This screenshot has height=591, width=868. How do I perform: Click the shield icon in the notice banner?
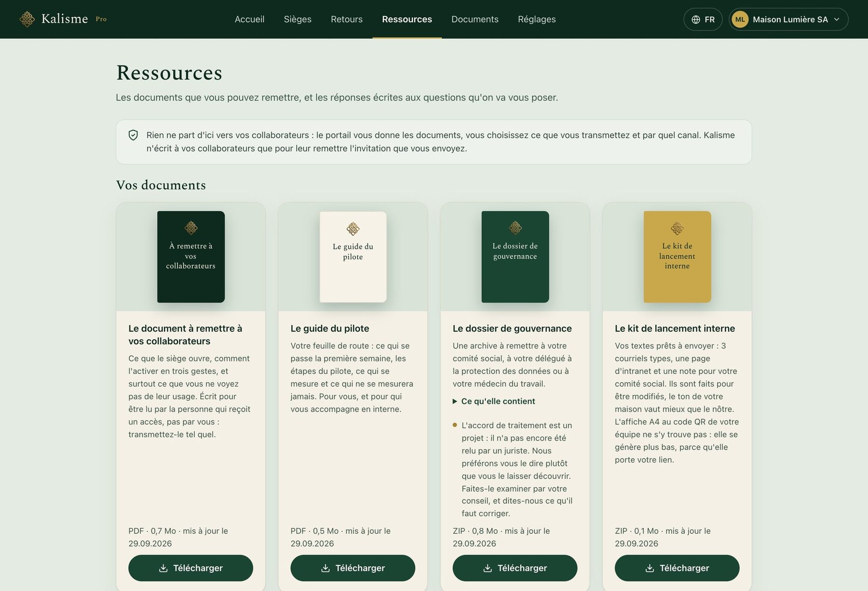133,135
